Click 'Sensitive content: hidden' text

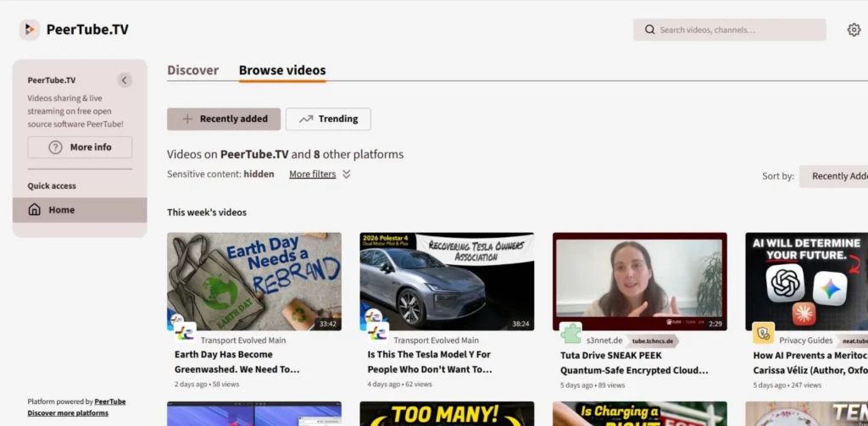tap(220, 174)
